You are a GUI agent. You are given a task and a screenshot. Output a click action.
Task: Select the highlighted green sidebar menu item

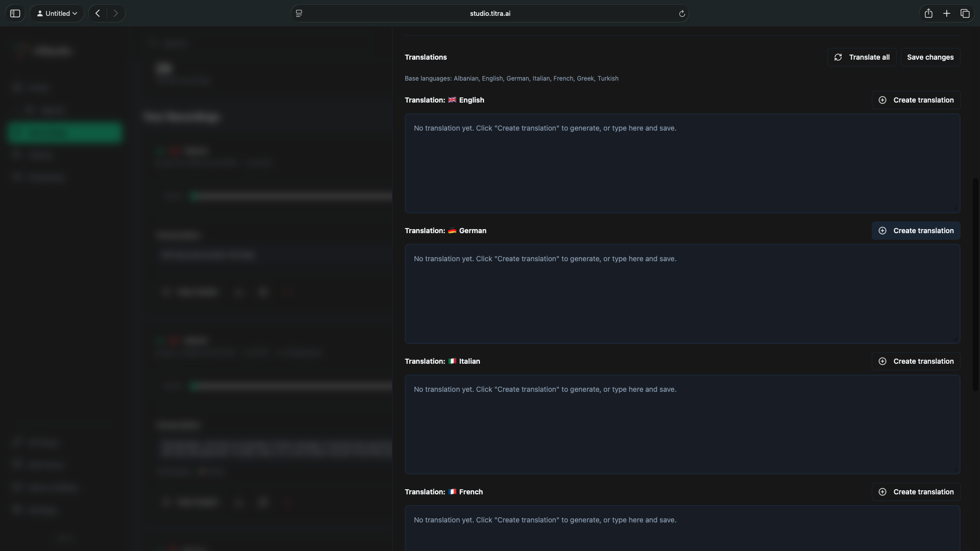[x=65, y=132]
